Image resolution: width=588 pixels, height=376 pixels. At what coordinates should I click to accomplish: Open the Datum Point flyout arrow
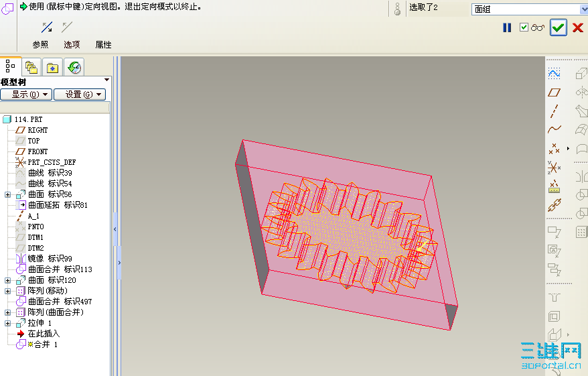(x=568, y=149)
